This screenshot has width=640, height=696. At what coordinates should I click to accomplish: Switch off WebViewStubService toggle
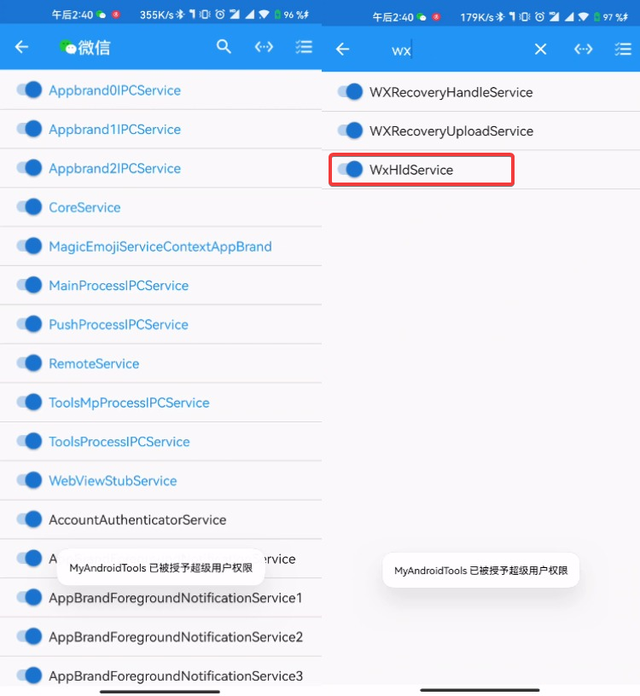pos(29,481)
